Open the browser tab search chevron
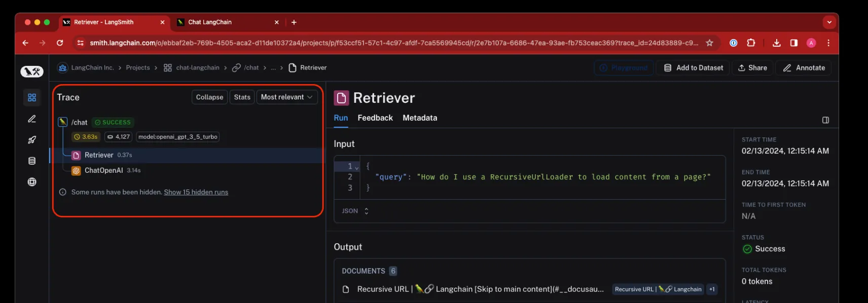Viewport: 868px width, 303px height. pyautogui.click(x=829, y=22)
